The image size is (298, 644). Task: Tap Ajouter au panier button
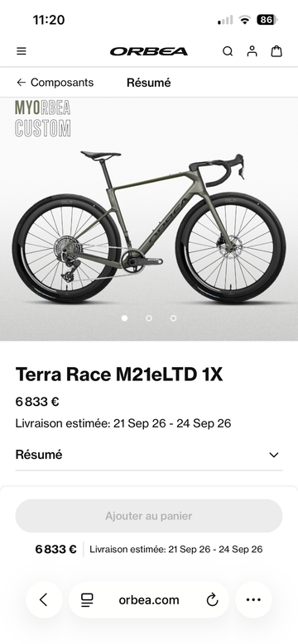(149, 516)
